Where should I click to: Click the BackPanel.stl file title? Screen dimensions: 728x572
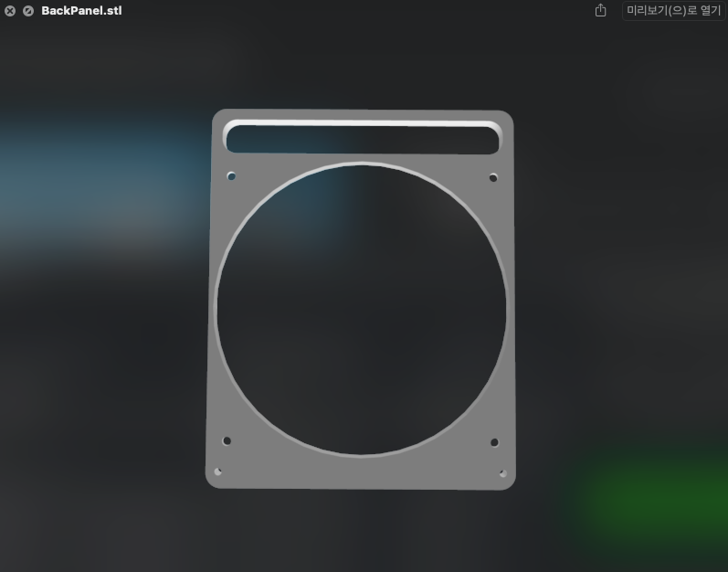click(x=81, y=11)
